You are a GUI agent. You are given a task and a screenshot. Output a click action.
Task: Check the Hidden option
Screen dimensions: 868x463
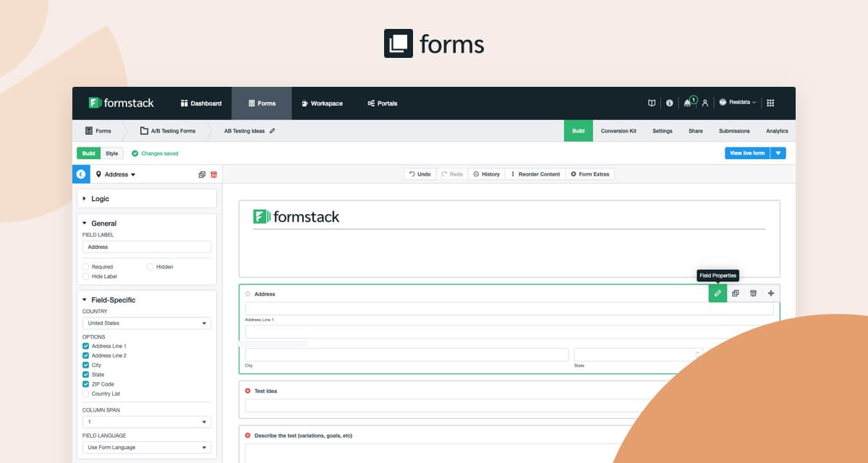(x=149, y=266)
